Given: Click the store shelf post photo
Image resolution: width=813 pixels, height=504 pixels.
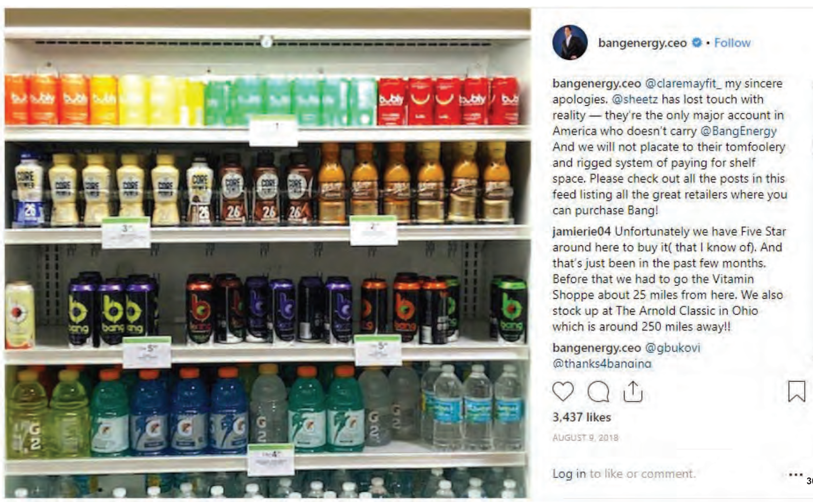Looking at the screenshot, I should 268,254.
